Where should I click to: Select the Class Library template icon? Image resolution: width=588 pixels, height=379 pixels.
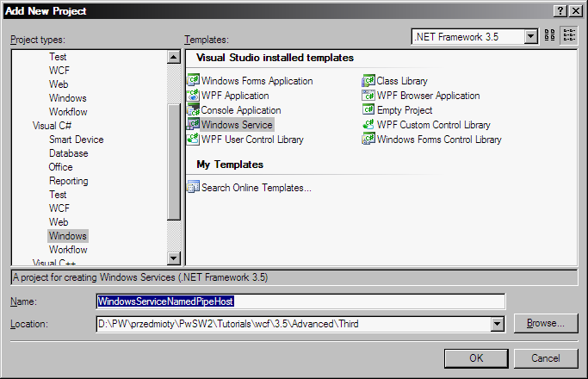(x=368, y=80)
